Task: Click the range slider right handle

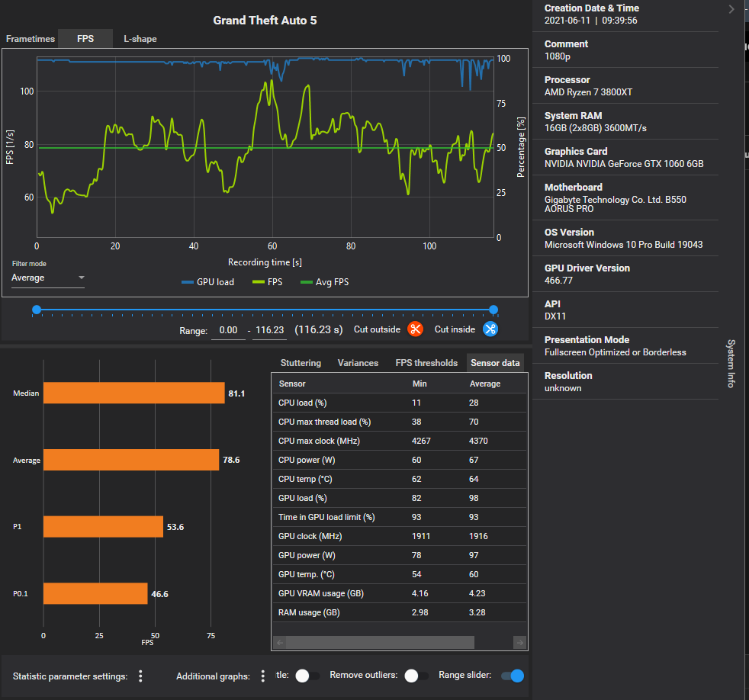Action: pyautogui.click(x=493, y=310)
